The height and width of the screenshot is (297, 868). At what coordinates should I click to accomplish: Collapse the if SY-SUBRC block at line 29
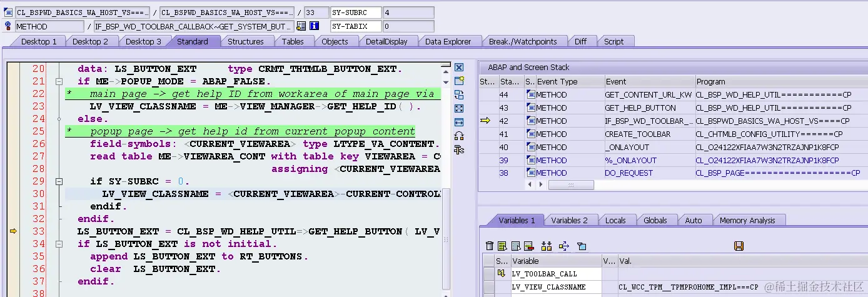[59, 181]
